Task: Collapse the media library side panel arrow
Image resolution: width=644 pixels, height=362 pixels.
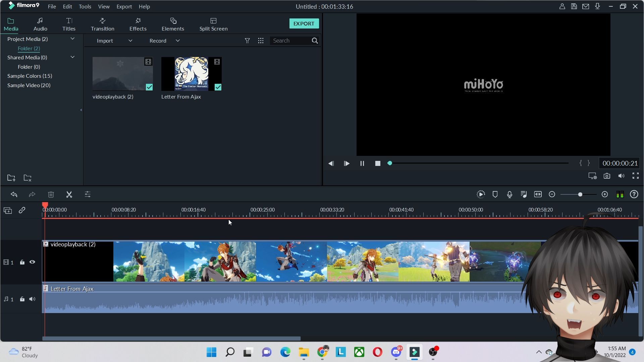Action: (x=81, y=110)
